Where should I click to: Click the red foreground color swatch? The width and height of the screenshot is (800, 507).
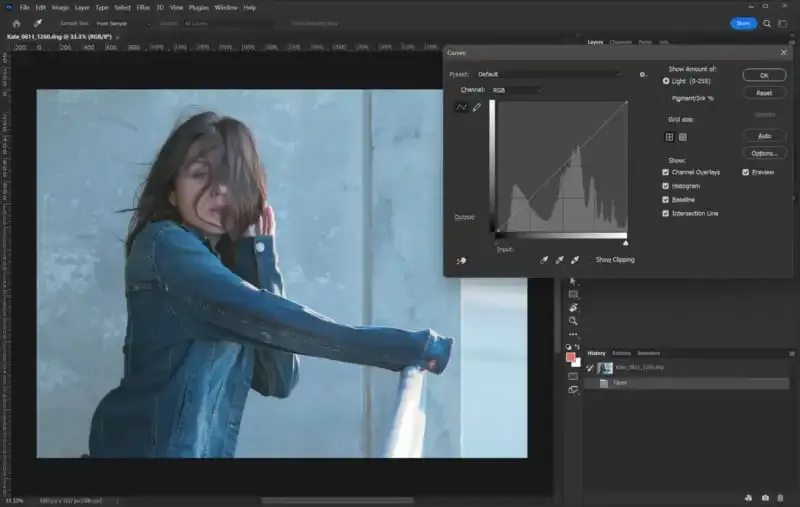(x=571, y=357)
